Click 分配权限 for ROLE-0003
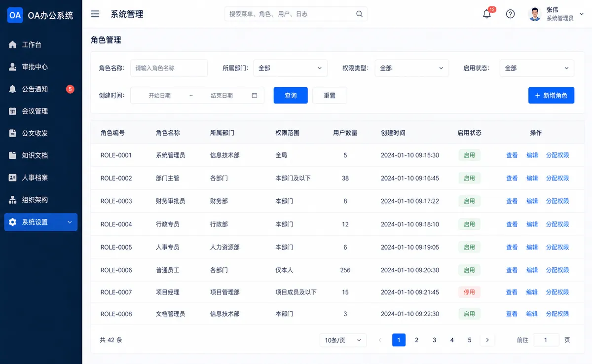Image resolution: width=592 pixels, height=364 pixels. point(557,201)
